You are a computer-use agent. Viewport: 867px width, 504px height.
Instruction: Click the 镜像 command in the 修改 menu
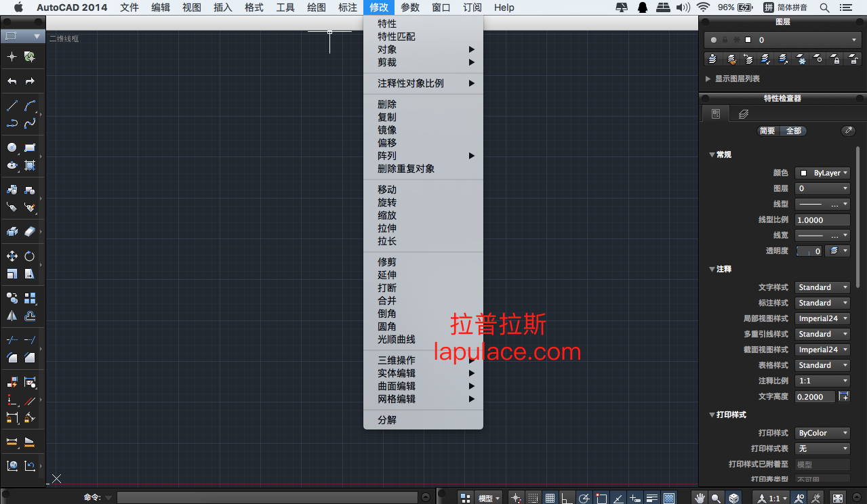click(x=386, y=129)
